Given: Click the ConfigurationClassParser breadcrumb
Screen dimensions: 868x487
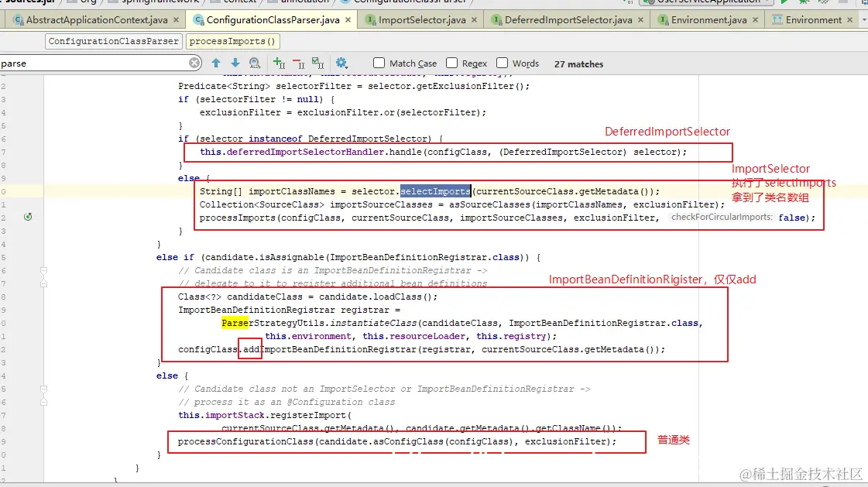Looking at the screenshot, I should (114, 42).
